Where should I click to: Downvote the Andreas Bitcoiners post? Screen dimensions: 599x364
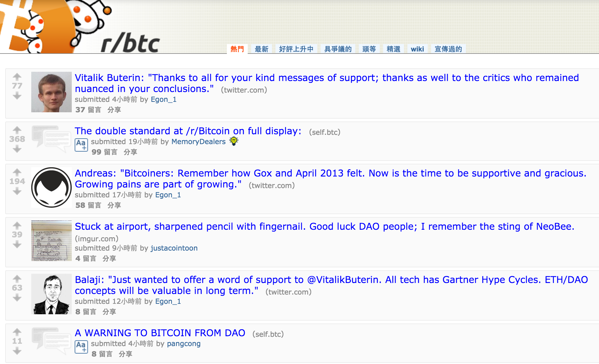click(17, 191)
